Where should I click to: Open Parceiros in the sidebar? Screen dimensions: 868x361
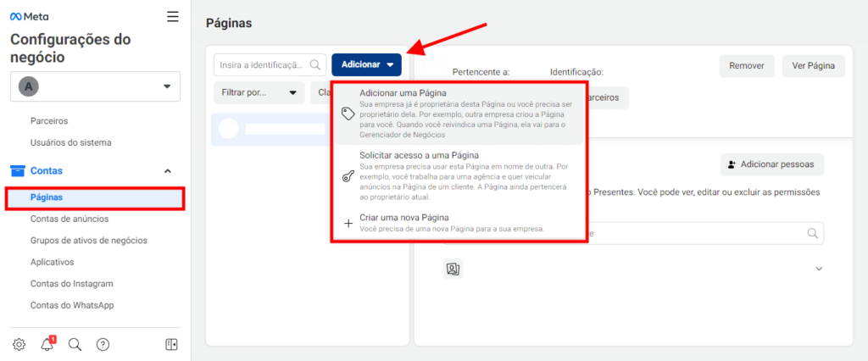tap(49, 120)
